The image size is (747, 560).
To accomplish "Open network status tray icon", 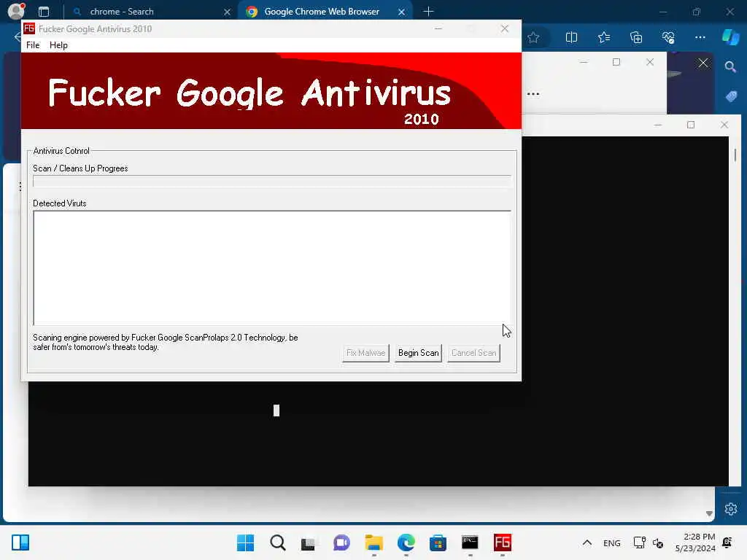I will (639, 542).
